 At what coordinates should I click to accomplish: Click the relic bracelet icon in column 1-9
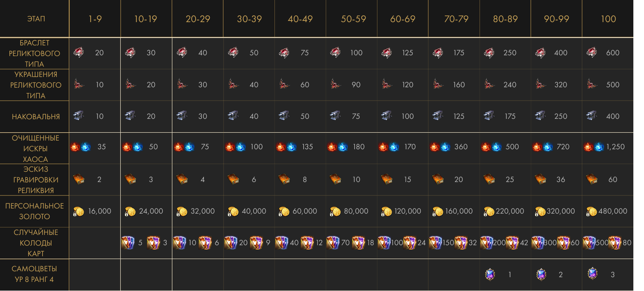click(78, 53)
